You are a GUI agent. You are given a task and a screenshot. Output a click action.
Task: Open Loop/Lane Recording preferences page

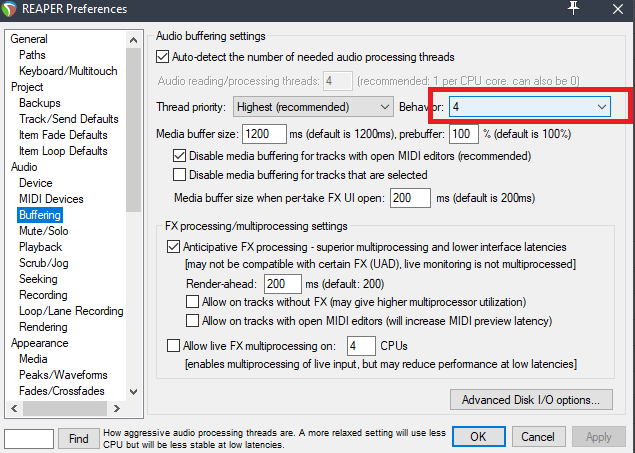(71, 311)
